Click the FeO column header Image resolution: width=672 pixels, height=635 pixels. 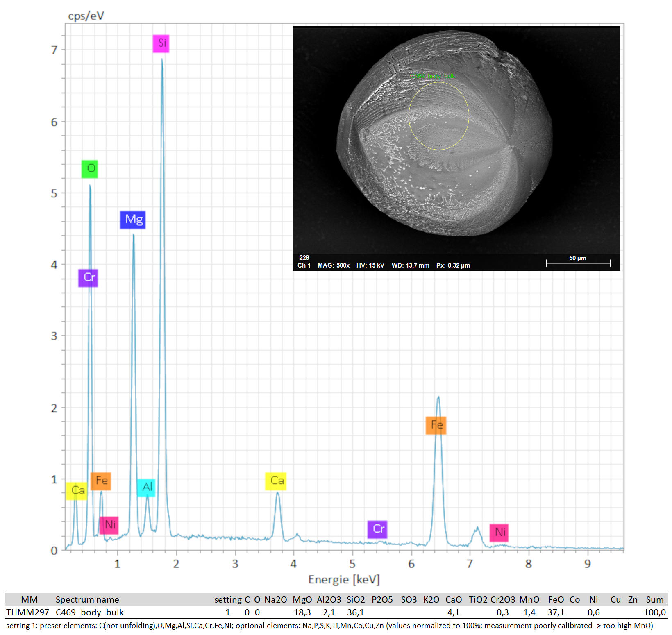tap(556, 600)
